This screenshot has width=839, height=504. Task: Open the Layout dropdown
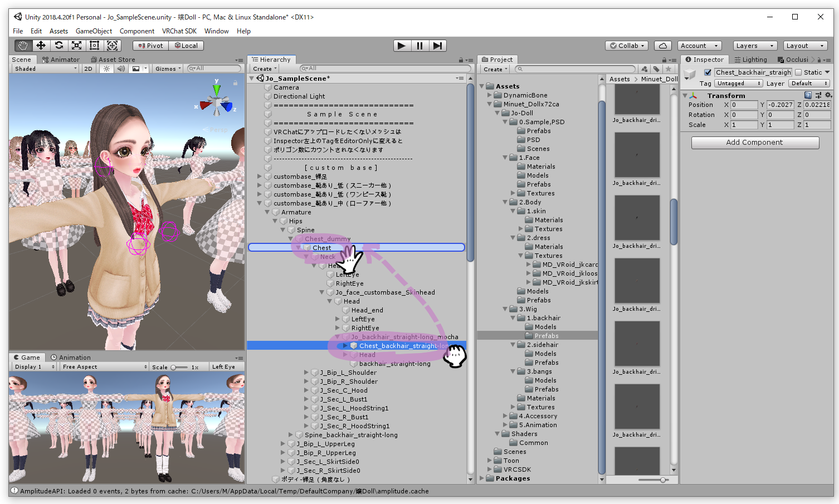[805, 46]
